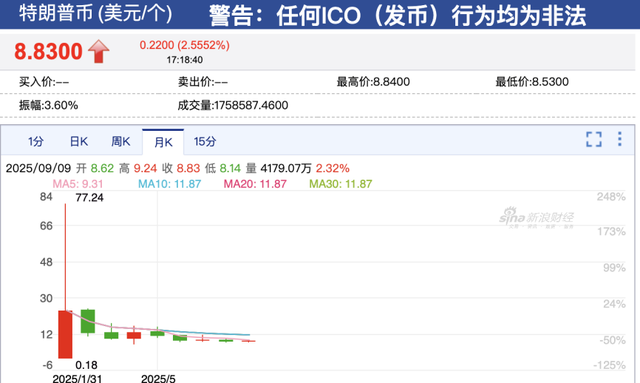This screenshot has height=383, width=640.
Task: Click the MA10: 11.87 indicator label
Action: pyautogui.click(x=169, y=184)
